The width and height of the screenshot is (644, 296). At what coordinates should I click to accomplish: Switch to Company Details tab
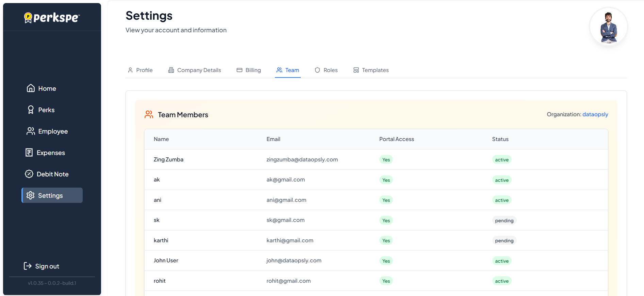[x=195, y=70]
